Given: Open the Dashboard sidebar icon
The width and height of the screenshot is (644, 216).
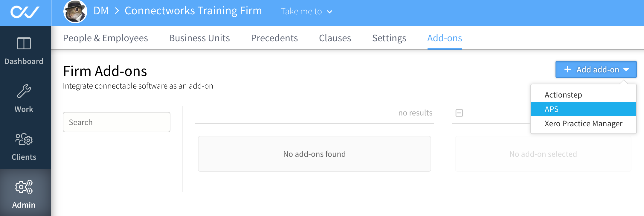Looking at the screenshot, I should click(x=24, y=44).
